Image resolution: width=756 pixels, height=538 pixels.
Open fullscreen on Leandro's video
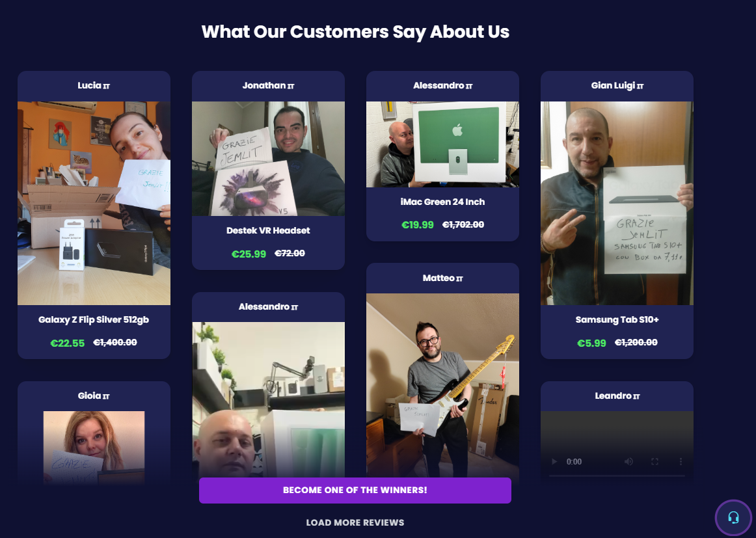pyautogui.click(x=655, y=461)
